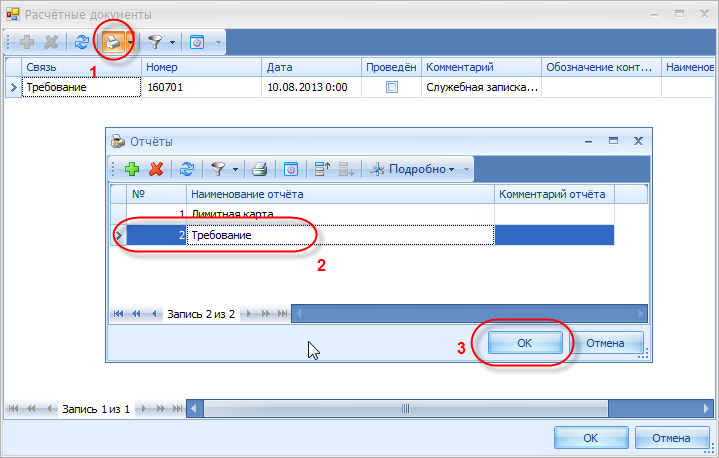
Task: Go to next record in Отчёты navigator
Action: [249, 314]
